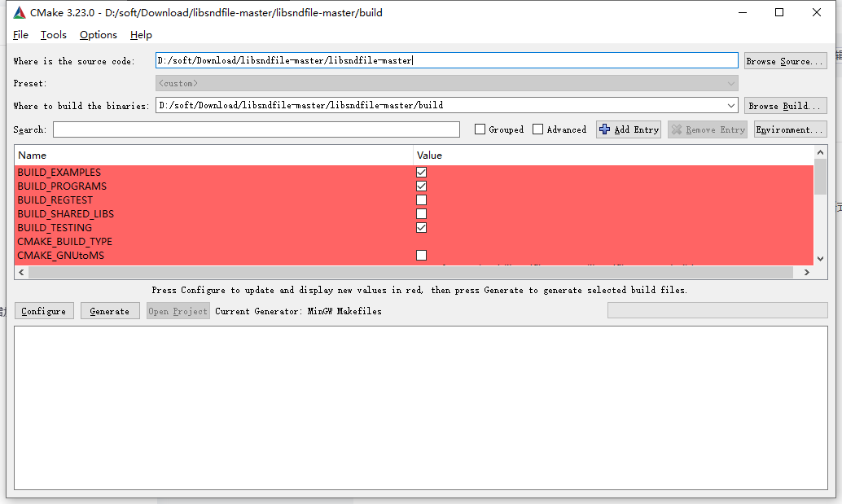Click the horizontal scroll left arrow

click(21, 272)
